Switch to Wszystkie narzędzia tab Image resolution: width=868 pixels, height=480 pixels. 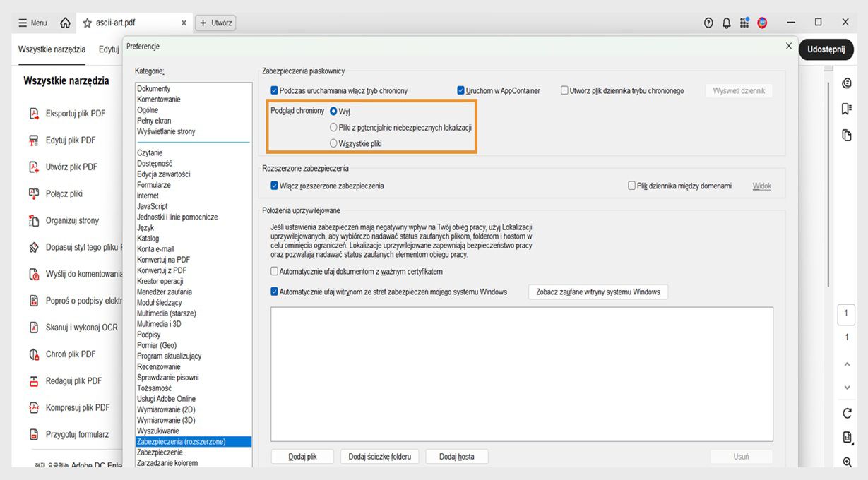[x=52, y=49]
